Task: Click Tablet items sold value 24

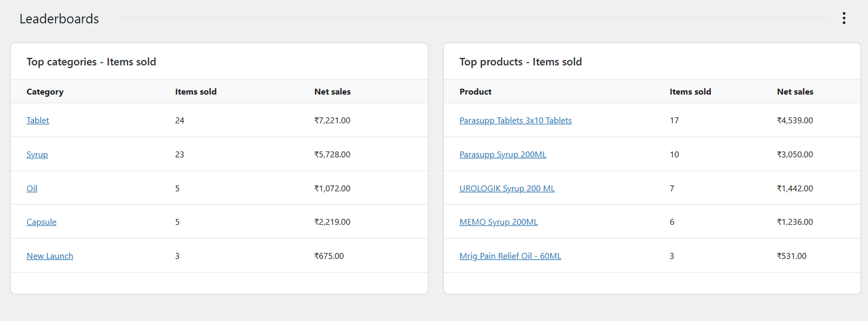Action: (180, 121)
